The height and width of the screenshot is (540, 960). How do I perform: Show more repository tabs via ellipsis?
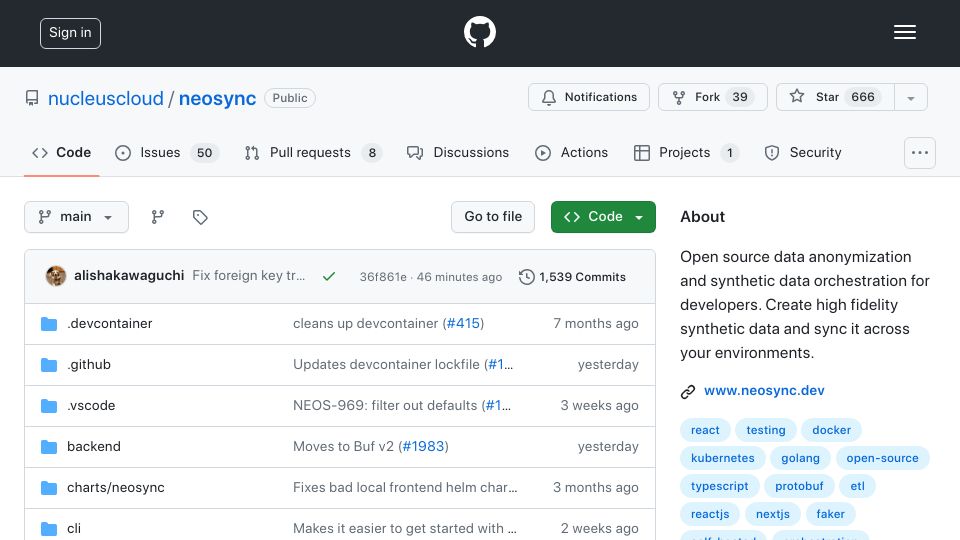tap(920, 153)
